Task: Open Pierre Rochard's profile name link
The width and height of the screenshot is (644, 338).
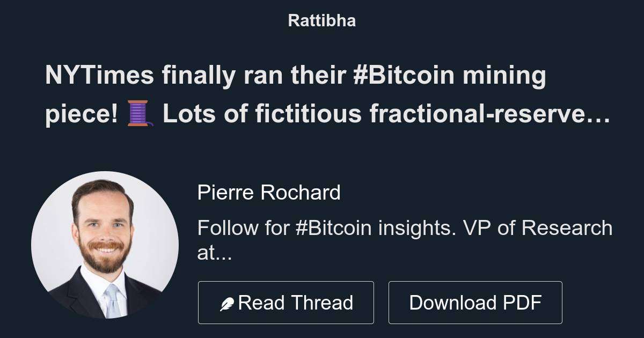Action: [x=269, y=192]
